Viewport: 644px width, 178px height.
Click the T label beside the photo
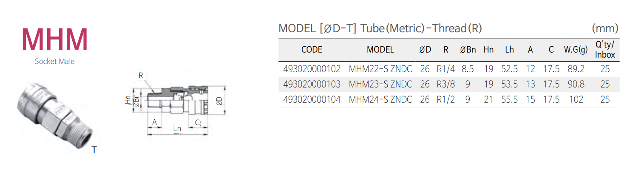[x=94, y=150]
